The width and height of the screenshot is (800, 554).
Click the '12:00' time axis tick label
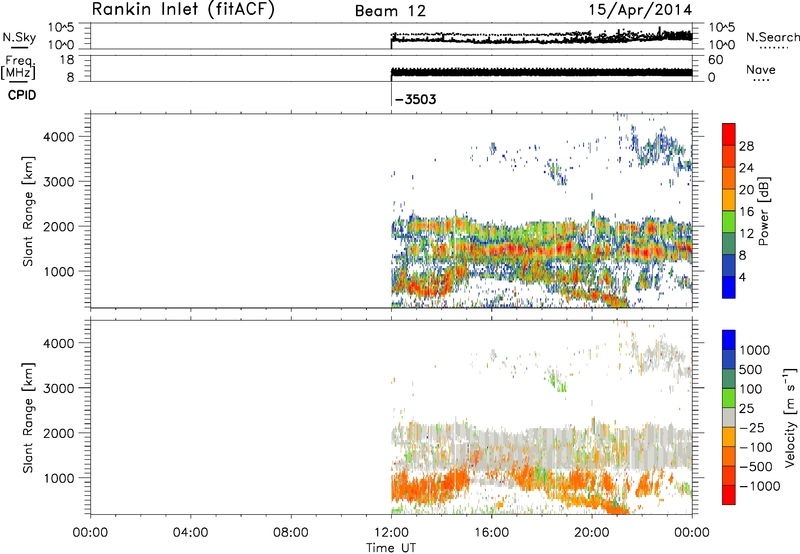391,533
